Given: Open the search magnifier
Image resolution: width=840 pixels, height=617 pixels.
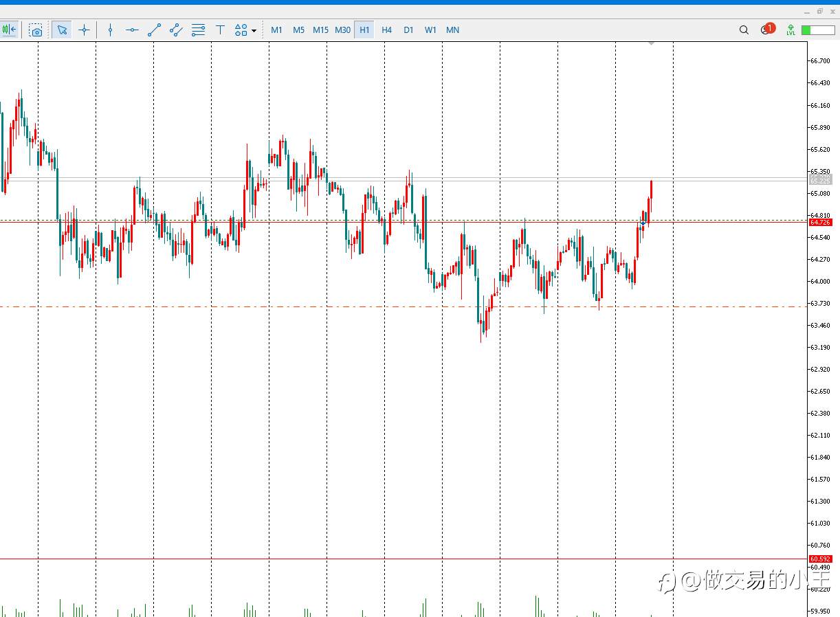Looking at the screenshot, I should (744, 30).
